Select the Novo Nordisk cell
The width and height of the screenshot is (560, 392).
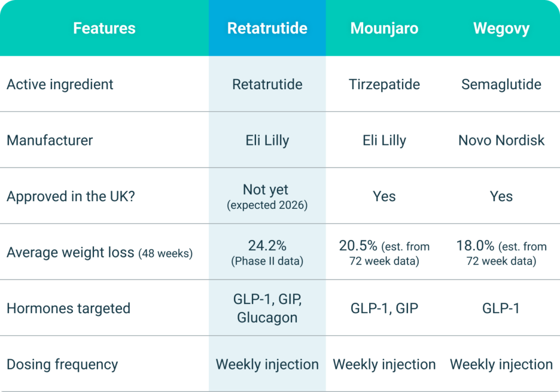501,141
